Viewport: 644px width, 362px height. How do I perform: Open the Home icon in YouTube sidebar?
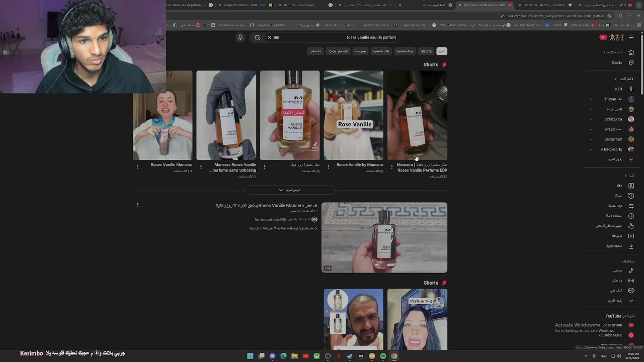click(631, 52)
